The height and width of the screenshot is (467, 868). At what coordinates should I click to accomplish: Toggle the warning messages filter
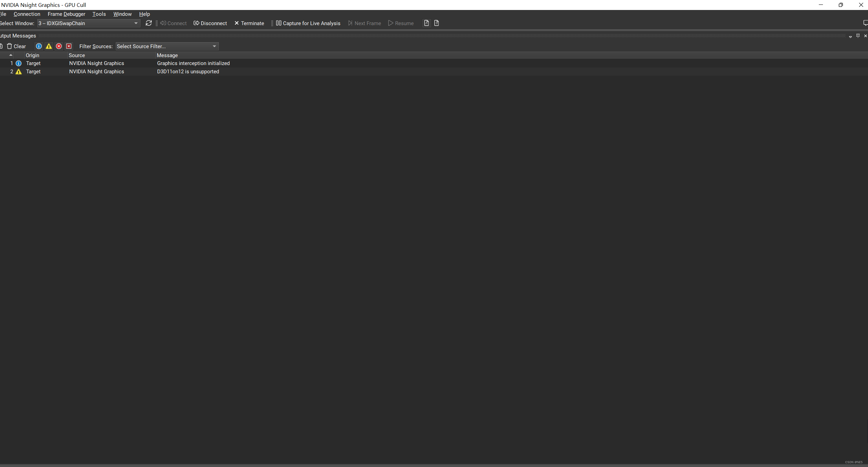click(x=49, y=46)
